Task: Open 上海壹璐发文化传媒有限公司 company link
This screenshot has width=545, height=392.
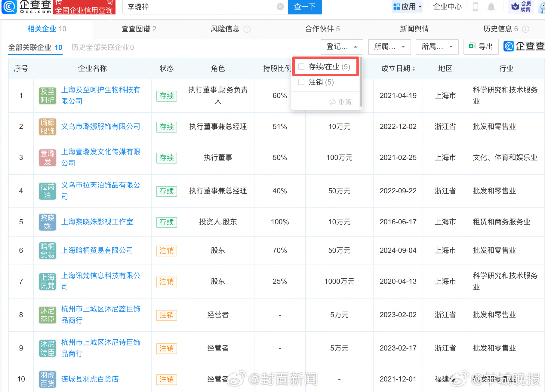Action: [x=101, y=157]
